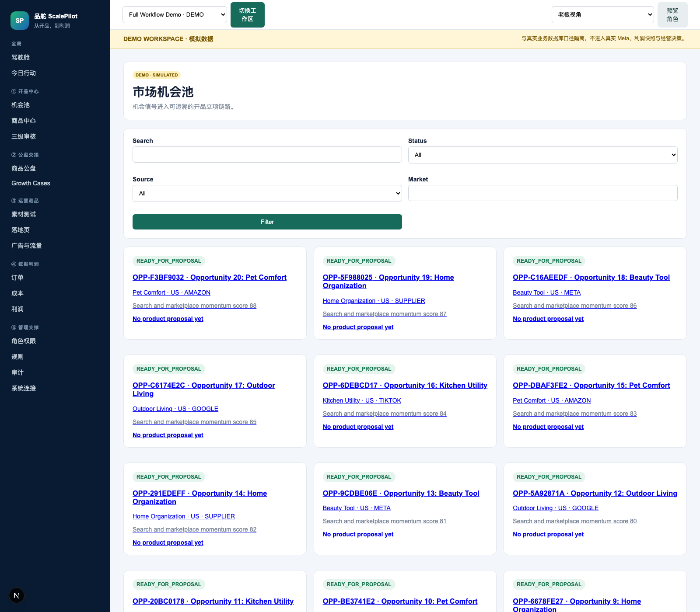Open Growth Cases in the sidebar
The width and height of the screenshot is (700, 612).
tap(31, 183)
